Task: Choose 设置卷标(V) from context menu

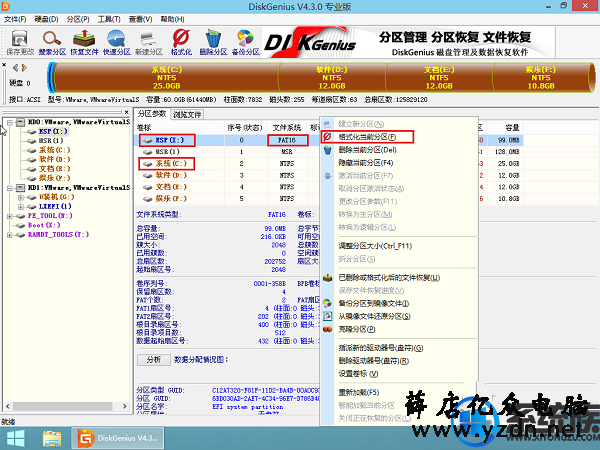Action: coord(358,374)
